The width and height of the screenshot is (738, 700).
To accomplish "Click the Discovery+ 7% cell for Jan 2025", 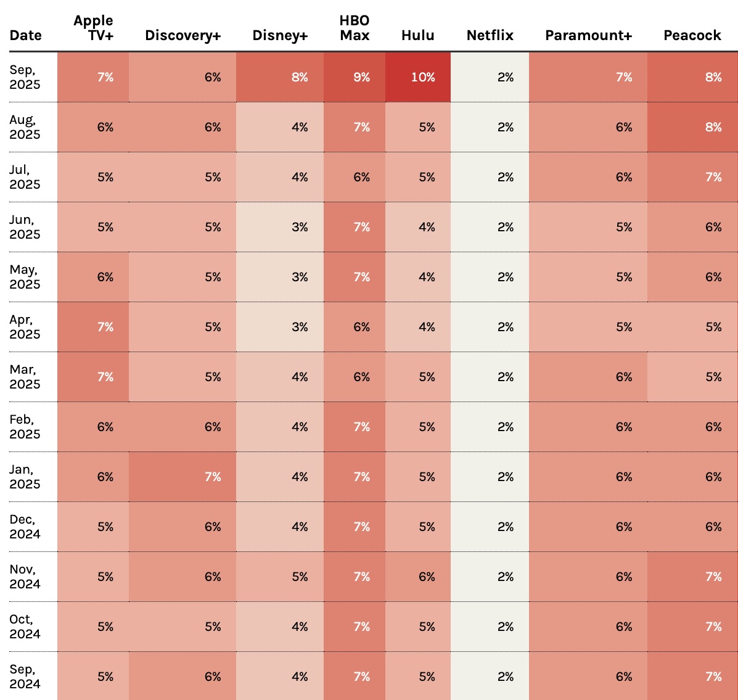I will 182,477.
